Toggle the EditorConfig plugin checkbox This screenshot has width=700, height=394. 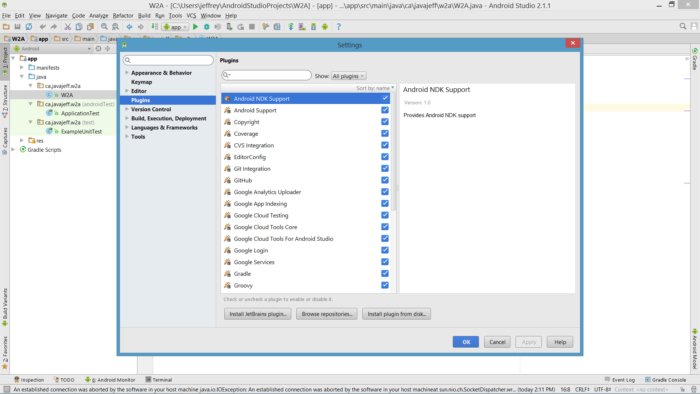click(x=385, y=157)
